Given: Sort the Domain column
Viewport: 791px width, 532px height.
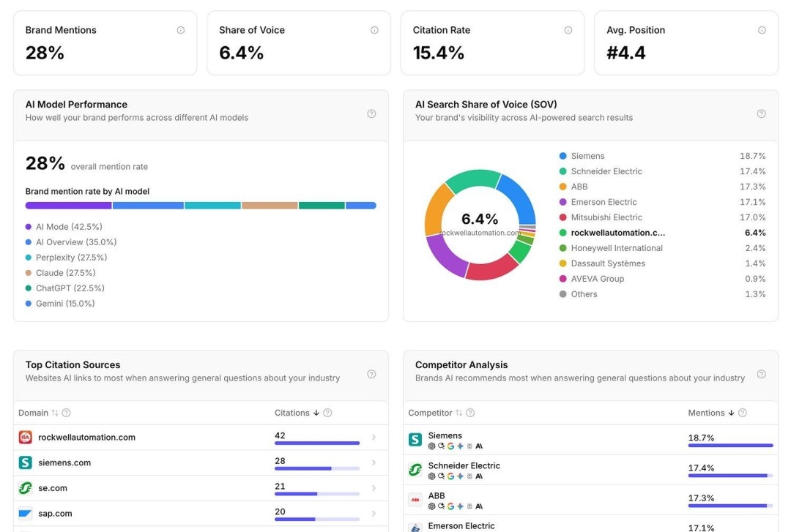Looking at the screenshot, I should (55, 413).
